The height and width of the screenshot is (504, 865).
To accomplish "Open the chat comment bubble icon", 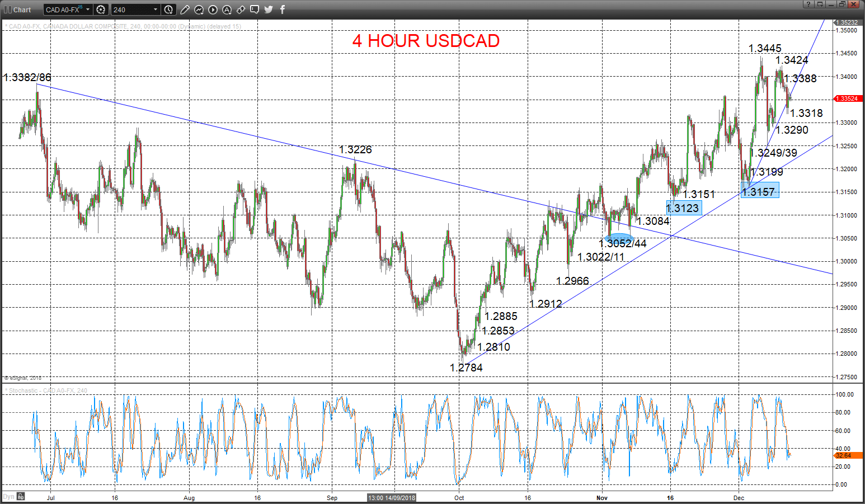I will [255, 10].
